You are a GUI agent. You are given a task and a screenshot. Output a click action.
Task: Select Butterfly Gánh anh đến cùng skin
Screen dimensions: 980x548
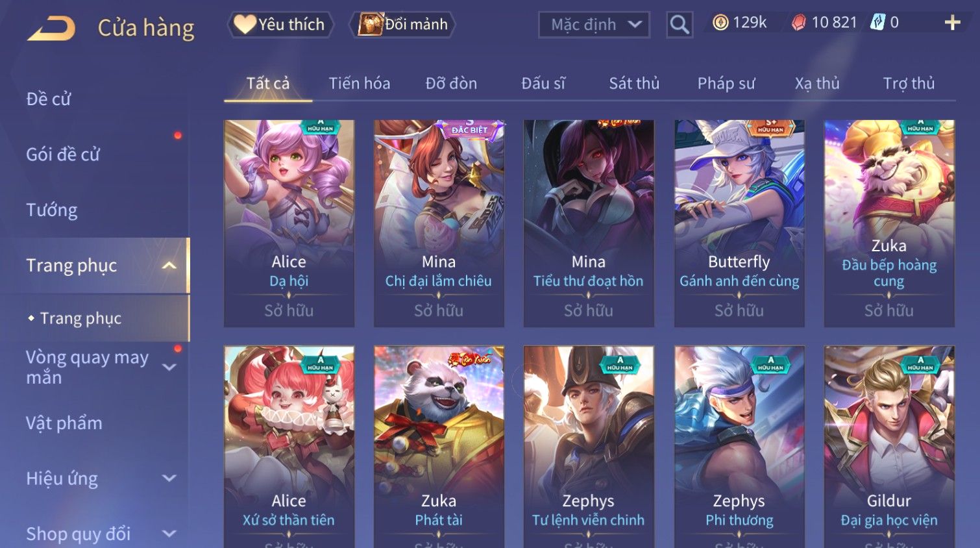pyautogui.click(x=739, y=223)
